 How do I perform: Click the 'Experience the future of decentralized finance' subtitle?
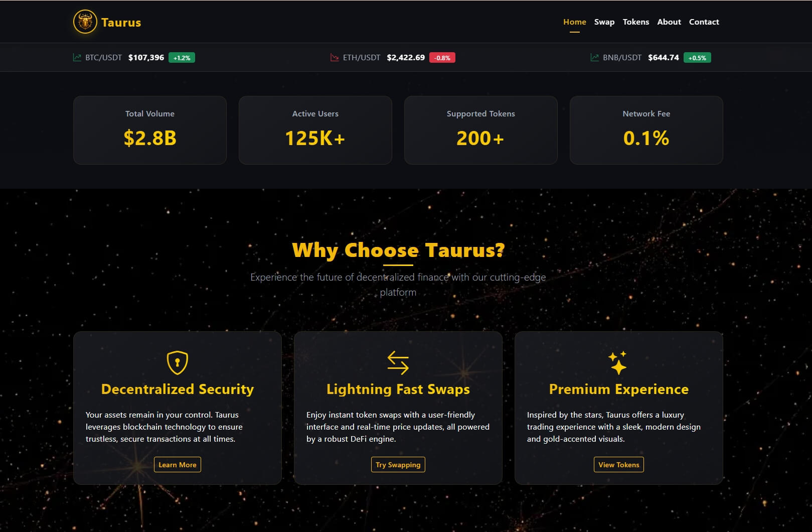click(x=398, y=285)
